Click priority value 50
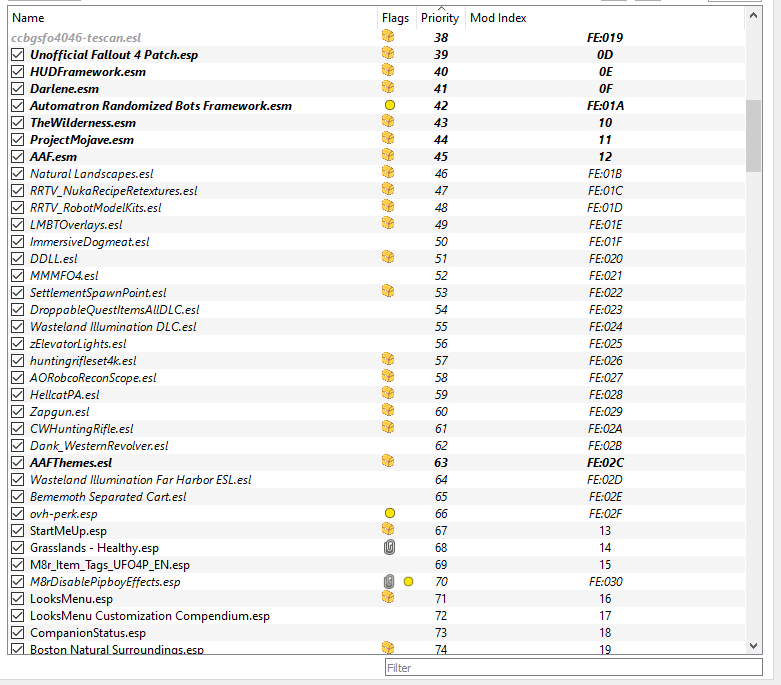781x685 pixels. pyautogui.click(x=441, y=242)
